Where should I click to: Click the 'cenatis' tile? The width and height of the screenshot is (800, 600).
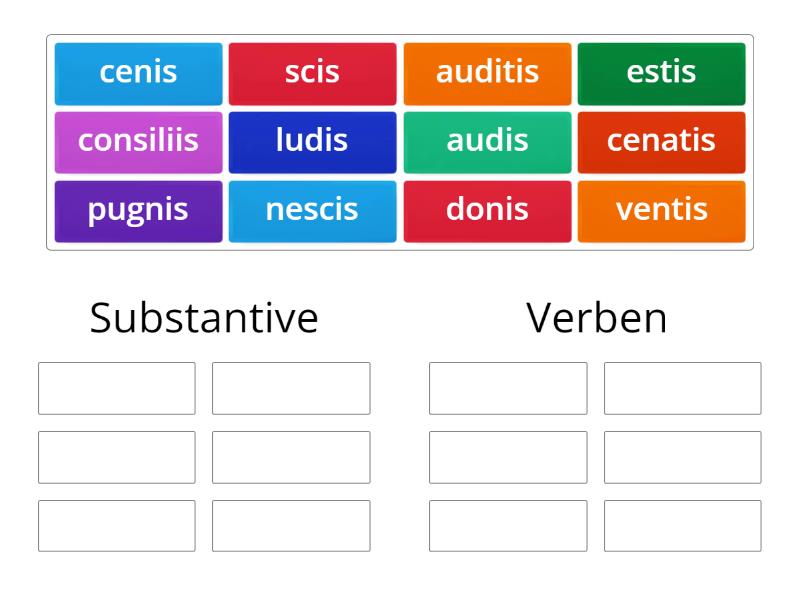pos(662,140)
